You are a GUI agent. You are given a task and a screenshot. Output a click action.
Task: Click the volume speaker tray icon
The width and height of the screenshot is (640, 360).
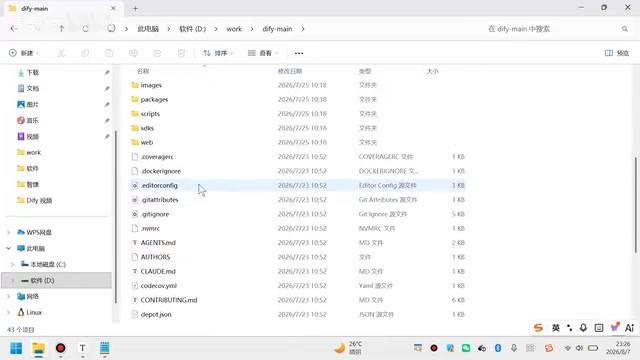click(579, 348)
